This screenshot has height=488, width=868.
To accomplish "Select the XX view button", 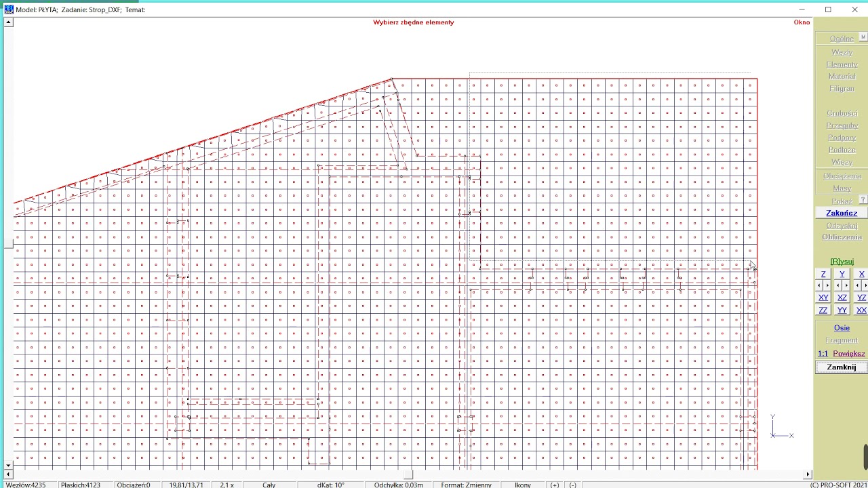I will coord(861,310).
